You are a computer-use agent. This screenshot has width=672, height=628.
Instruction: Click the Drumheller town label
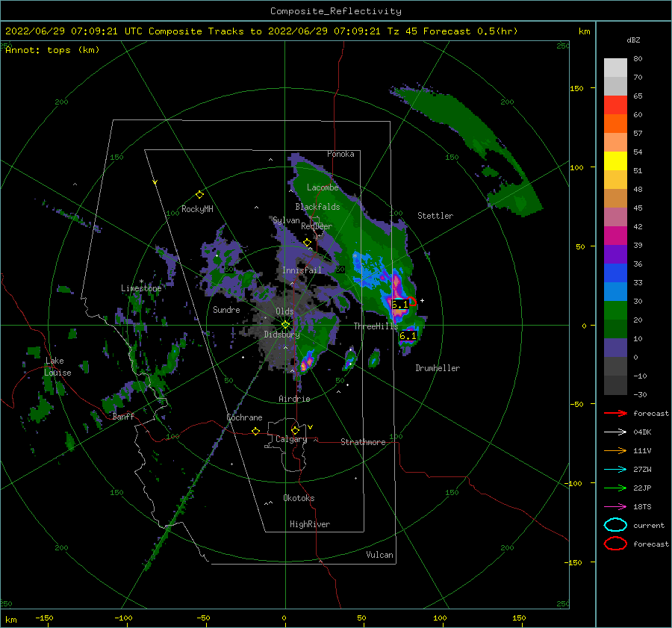(x=438, y=368)
